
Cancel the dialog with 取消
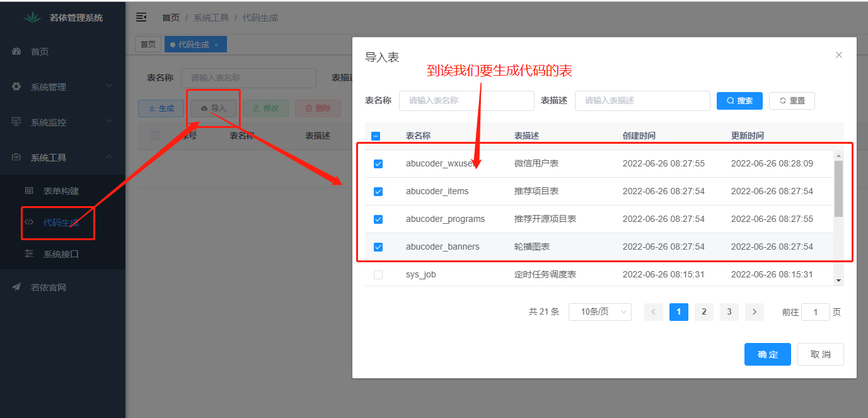(x=820, y=354)
